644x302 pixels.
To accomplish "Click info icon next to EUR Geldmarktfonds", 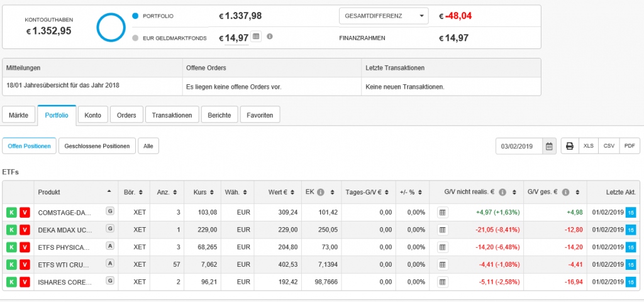I will [270, 36].
